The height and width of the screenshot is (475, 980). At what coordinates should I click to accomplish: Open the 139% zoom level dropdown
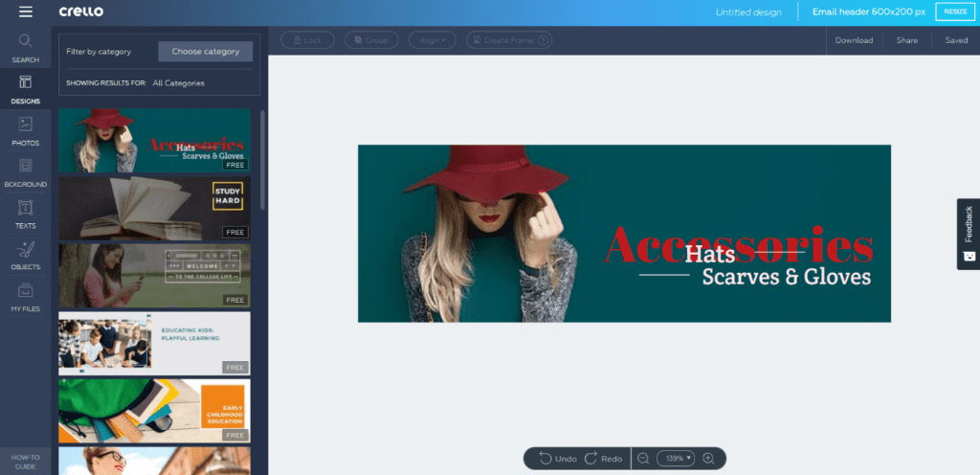[677, 459]
